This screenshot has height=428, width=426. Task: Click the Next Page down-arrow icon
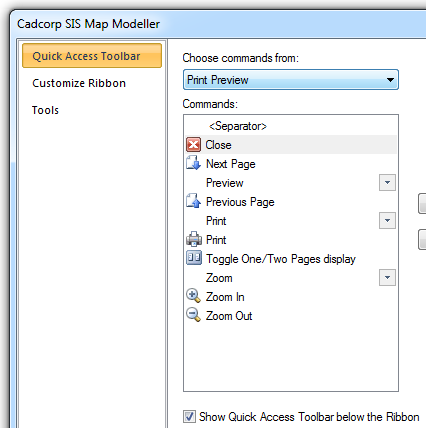(x=193, y=163)
